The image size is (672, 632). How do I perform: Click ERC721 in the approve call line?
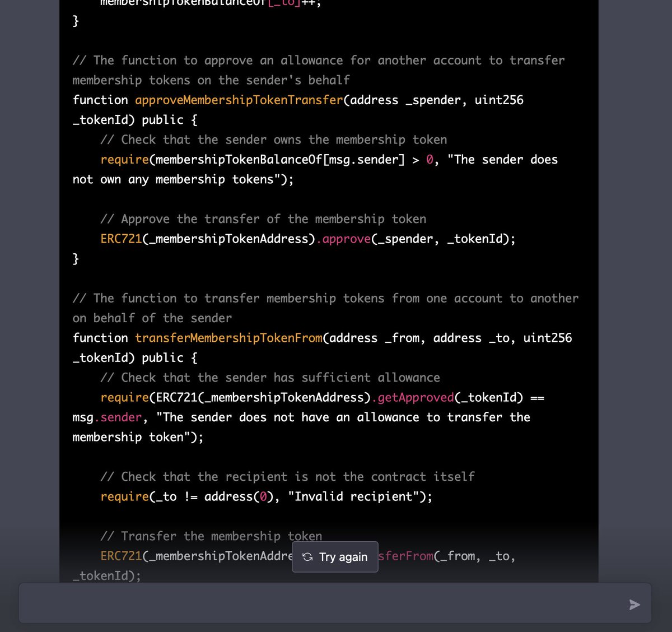tap(121, 239)
